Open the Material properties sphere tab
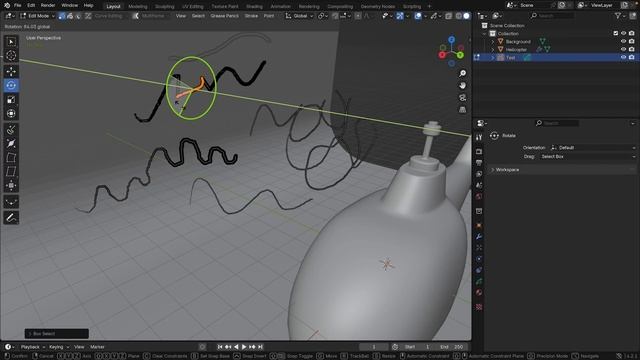640x360 pixels. (479, 293)
